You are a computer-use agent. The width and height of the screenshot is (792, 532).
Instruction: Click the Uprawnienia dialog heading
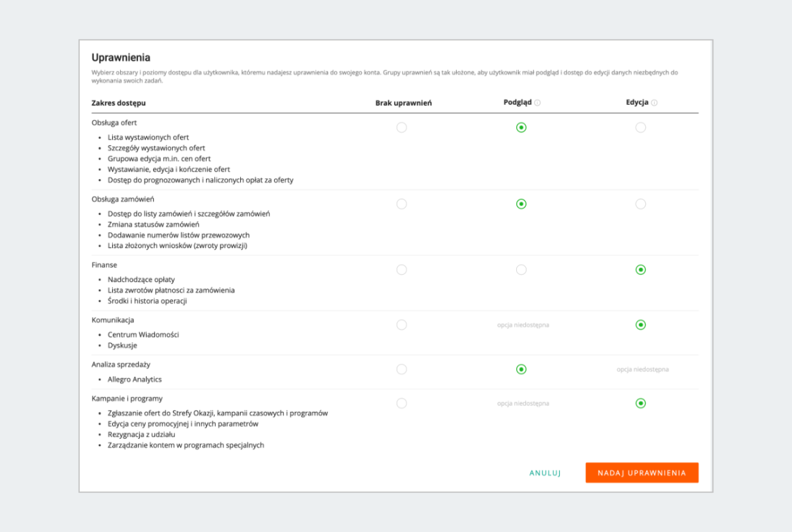point(121,58)
